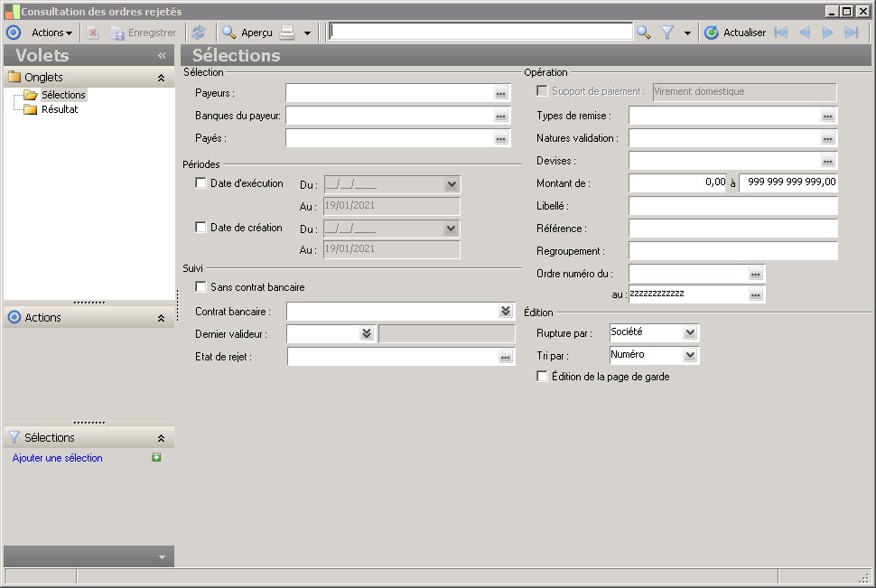Click the search magnifier beside the search box
The width and height of the screenshot is (876, 588).
(643, 33)
